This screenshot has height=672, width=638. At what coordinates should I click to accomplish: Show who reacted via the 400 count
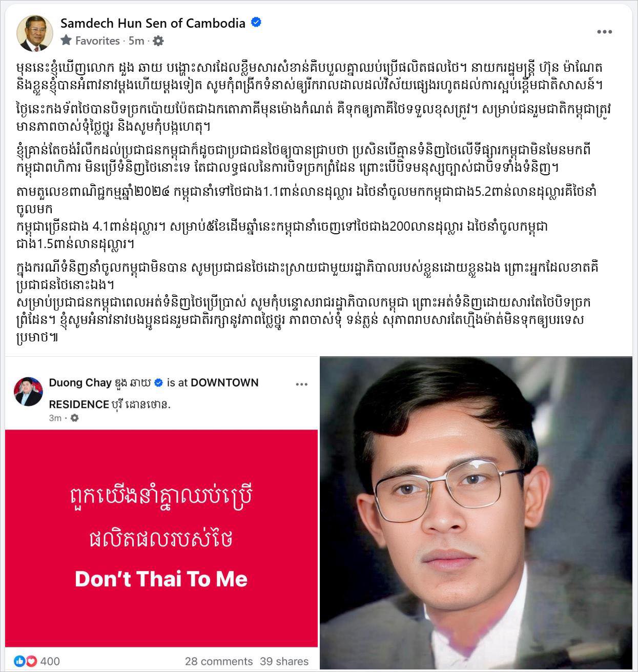click(x=50, y=661)
